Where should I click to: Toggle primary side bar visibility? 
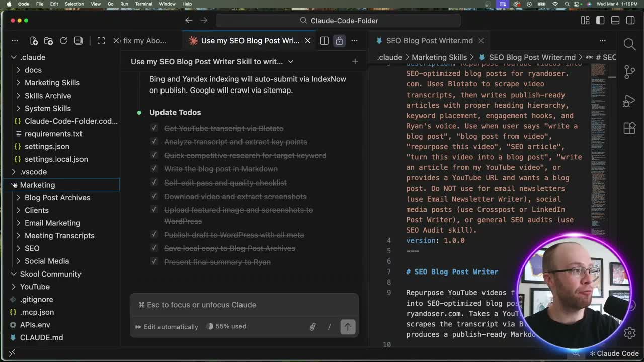(600, 21)
